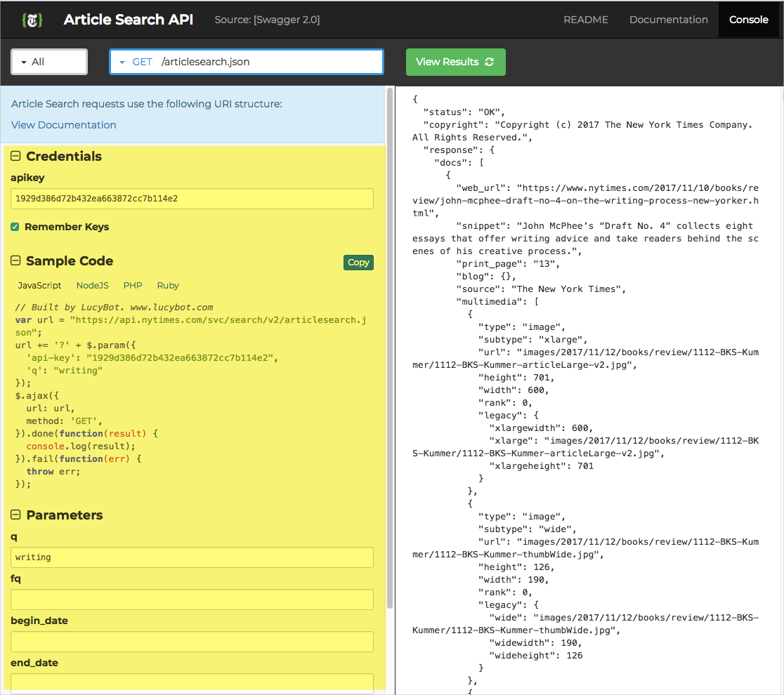The width and height of the screenshot is (784, 695).
Task: Show the Ruby sample code
Action: (x=168, y=286)
